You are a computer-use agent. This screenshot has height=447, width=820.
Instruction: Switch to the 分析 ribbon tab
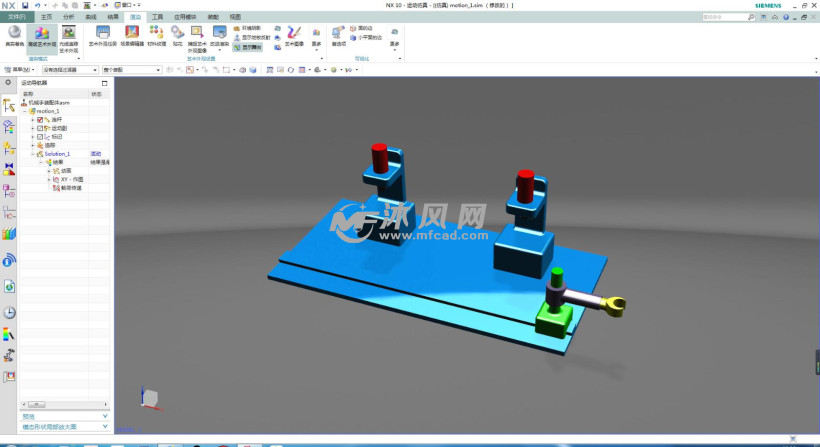pyautogui.click(x=68, y=17)
